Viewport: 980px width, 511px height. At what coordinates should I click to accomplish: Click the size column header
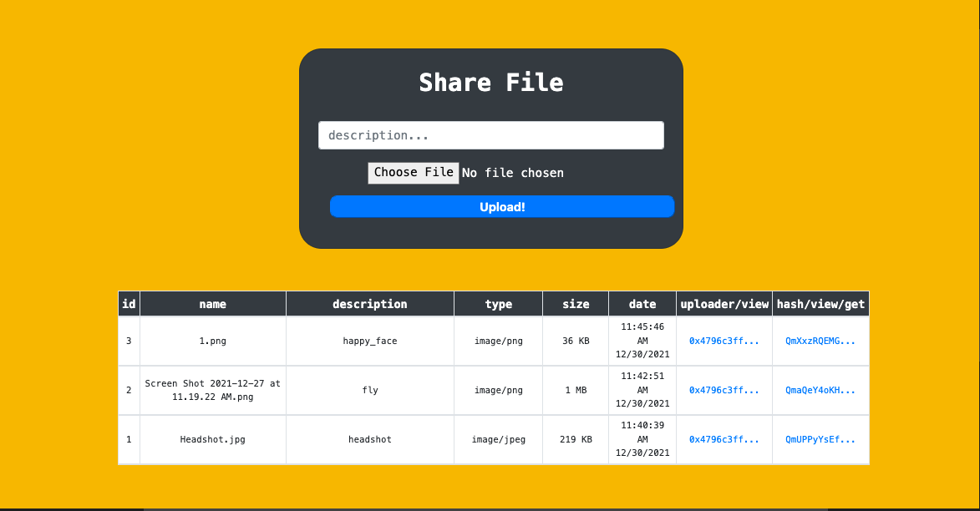click(x=575, y=304)
